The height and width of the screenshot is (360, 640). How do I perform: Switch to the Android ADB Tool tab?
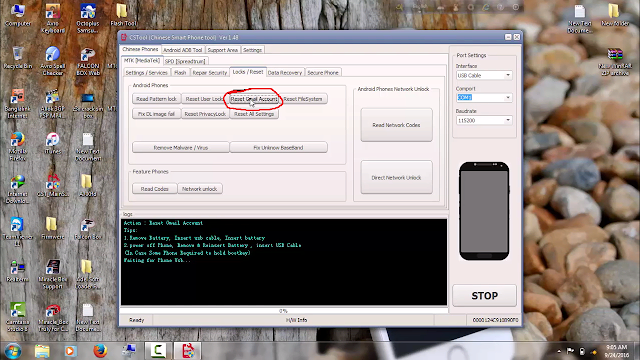point(182,50)
